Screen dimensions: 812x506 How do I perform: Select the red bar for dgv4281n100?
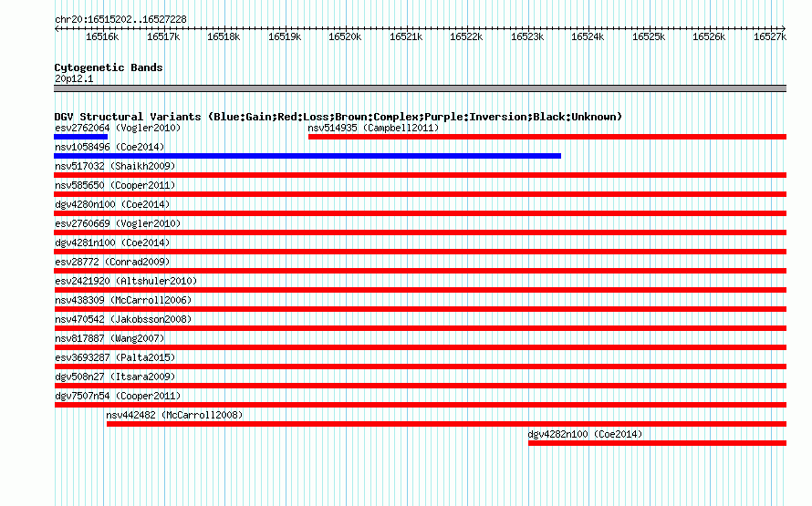420,252
